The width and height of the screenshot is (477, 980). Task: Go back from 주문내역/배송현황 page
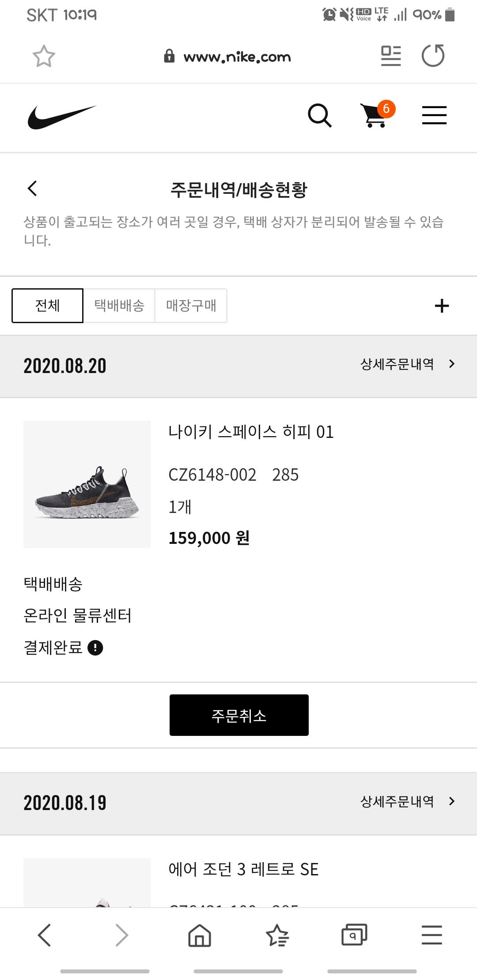(32, 188)
